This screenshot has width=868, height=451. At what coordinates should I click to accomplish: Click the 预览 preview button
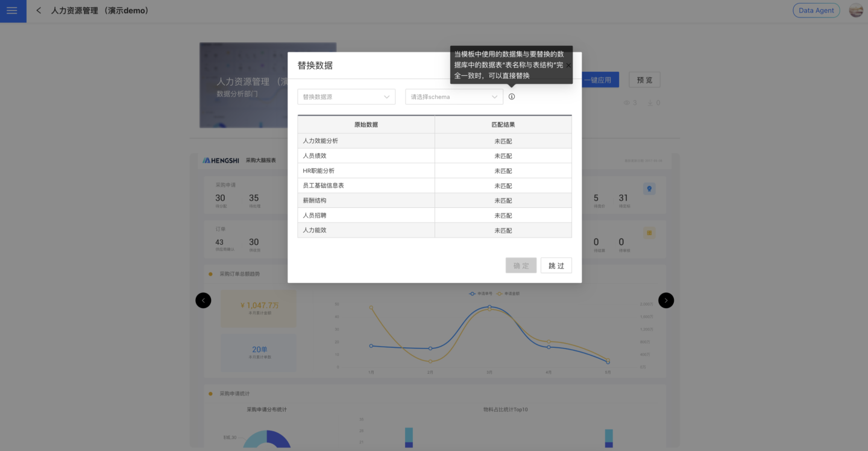tap(644, 80)
